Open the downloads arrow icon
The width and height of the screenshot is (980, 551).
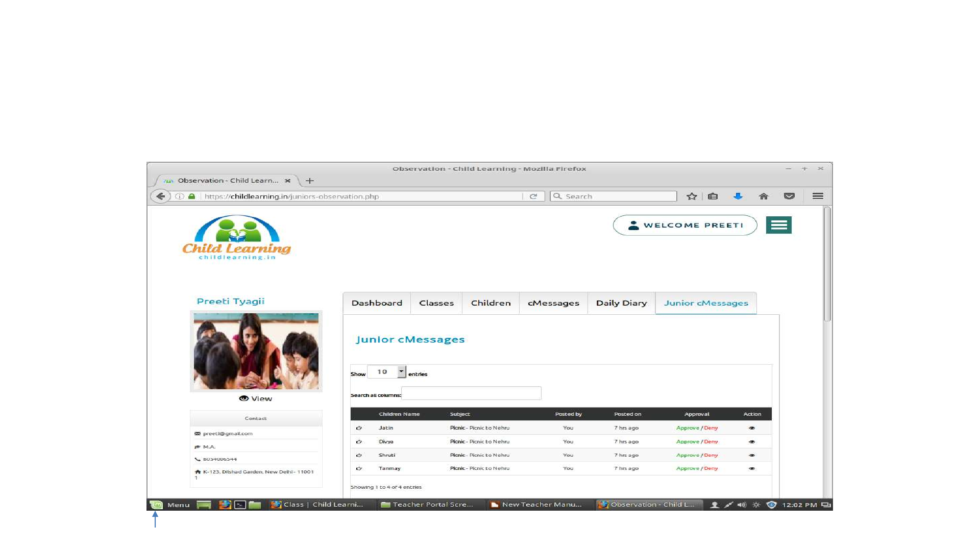pyautogui.click(x=738, y=196)
